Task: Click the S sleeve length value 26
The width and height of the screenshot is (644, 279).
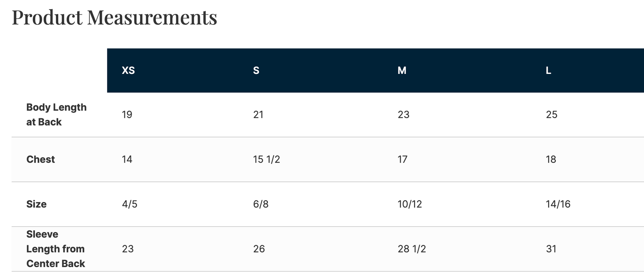Action: click(259, 249)
